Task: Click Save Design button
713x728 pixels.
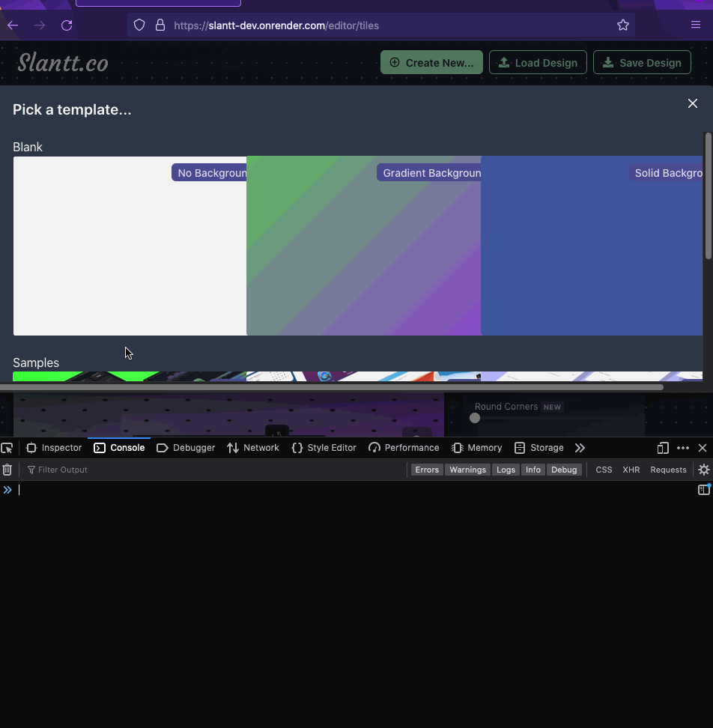Action: pos(642,63)
